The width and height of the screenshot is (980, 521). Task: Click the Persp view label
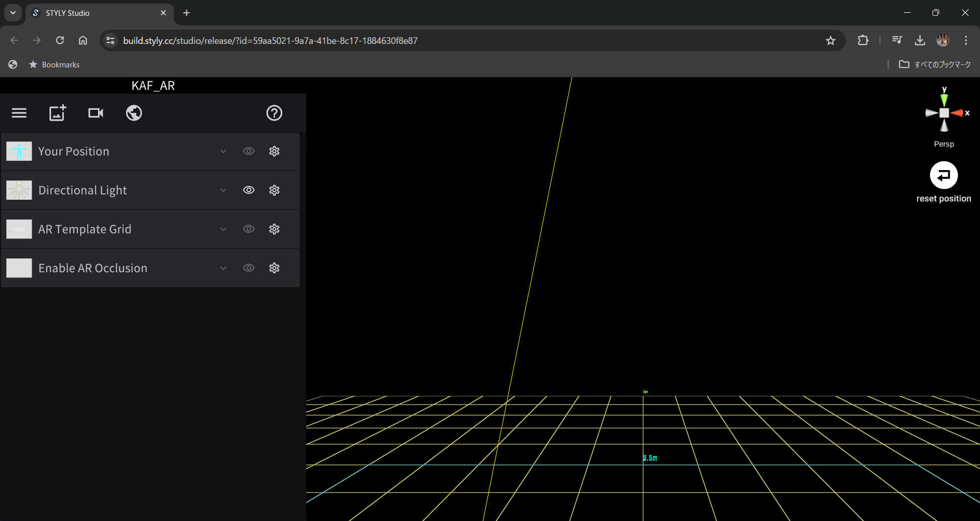coord(943,144)
